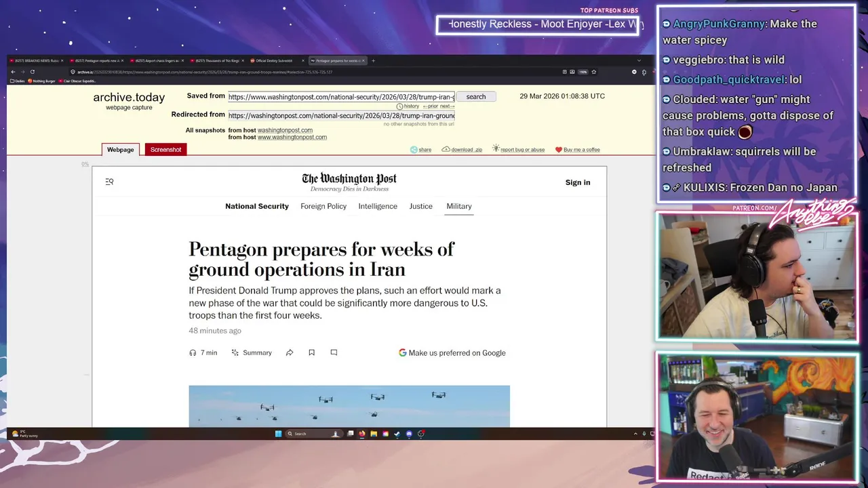Click the archive.today share icon
Image resolution: width=868 pixels, height=488 pixels.
(414, 150)
